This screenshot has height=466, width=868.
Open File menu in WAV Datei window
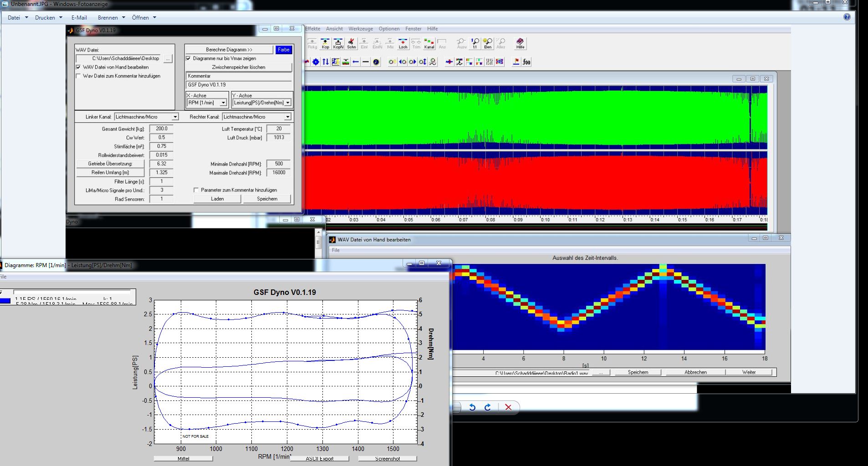[x=336, y=250]
